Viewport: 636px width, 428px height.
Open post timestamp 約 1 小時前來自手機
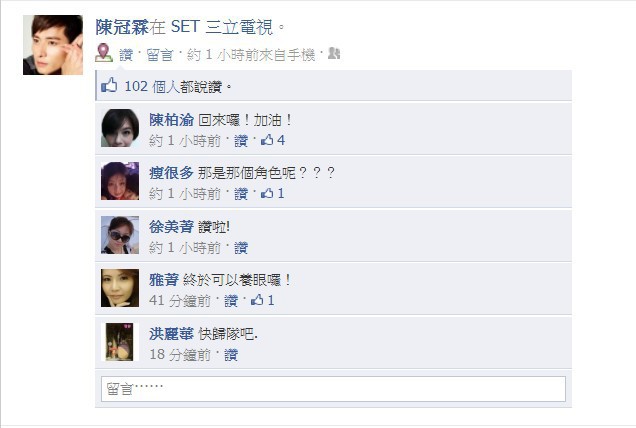pyautogui.click(x=251, y=55)
